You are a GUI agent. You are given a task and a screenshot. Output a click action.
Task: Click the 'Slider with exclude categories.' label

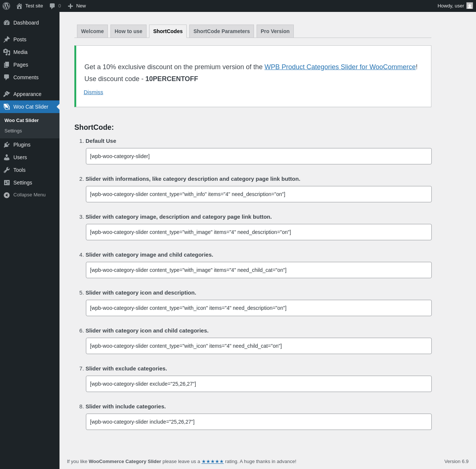pos(126,369)
